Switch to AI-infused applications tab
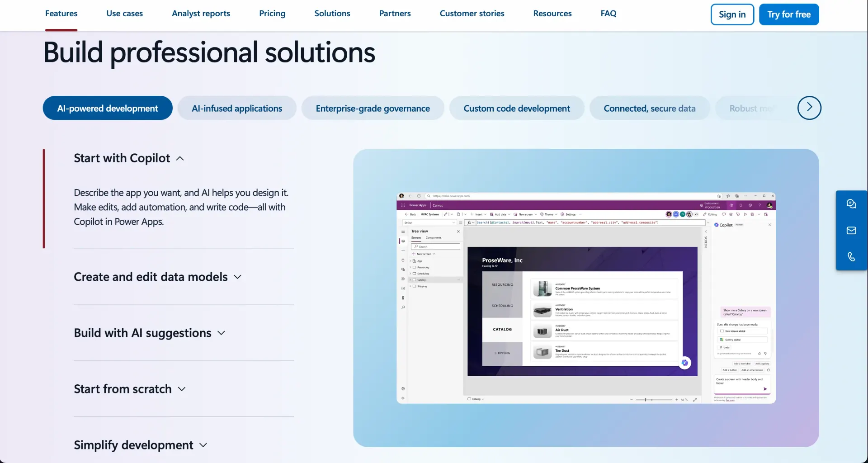This screenshot has width=868, height=463. (237, 108)
